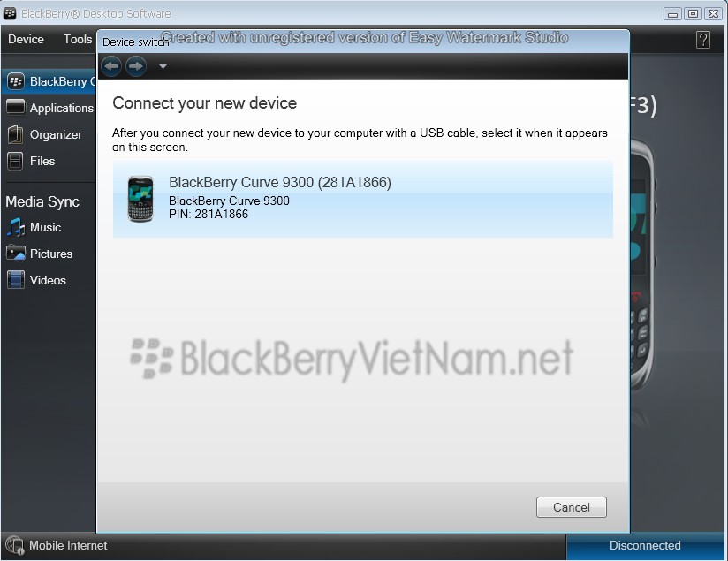Click the BlackBerry Curve 9300 model subtitle

click(x=229, y=201)
